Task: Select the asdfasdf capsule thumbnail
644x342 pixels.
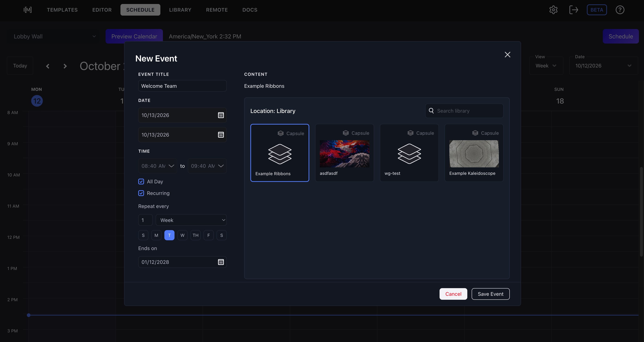Action: coord(344,154)
